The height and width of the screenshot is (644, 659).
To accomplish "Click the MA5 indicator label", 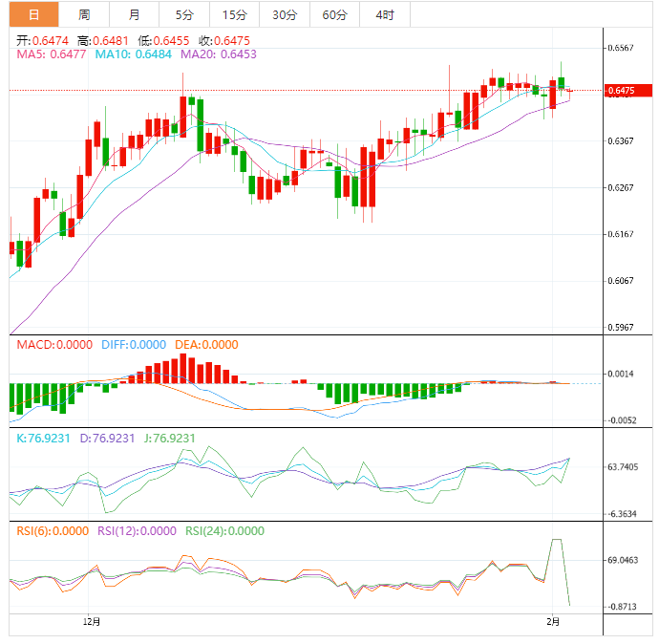I will [53, 55].
